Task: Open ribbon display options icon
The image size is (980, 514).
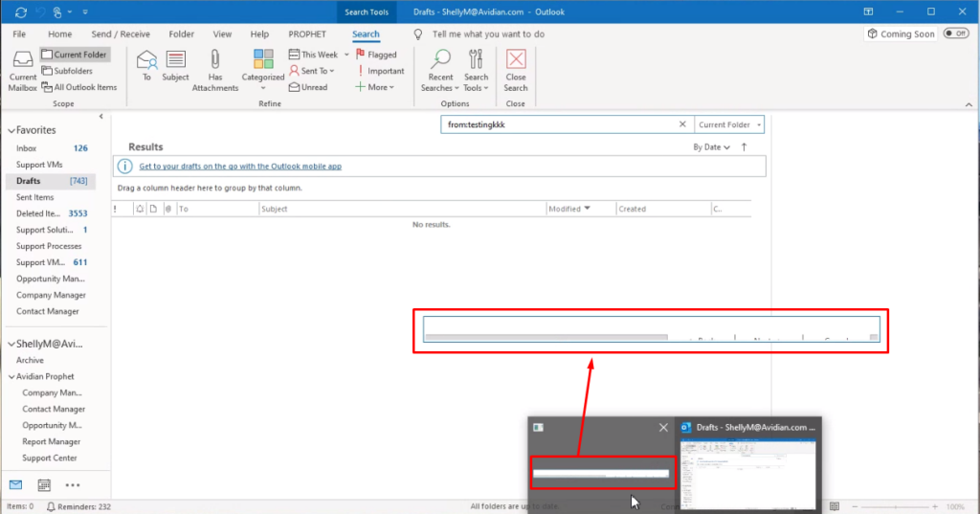Action: pyautogui.click(x=868, y=11)
